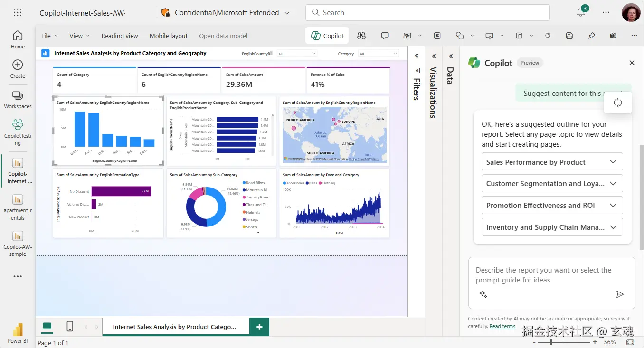Click the Search box in the header

pos(427,13)
